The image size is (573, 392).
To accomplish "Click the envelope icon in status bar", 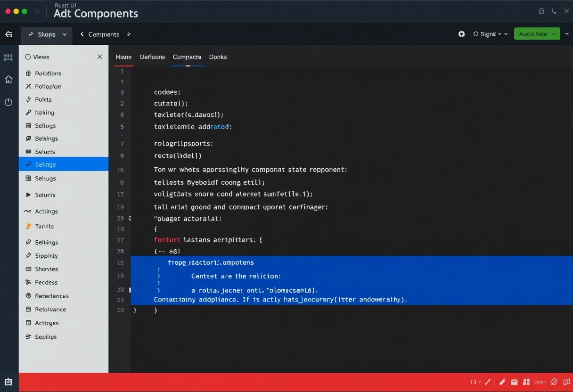I will [x=514, y=382].
